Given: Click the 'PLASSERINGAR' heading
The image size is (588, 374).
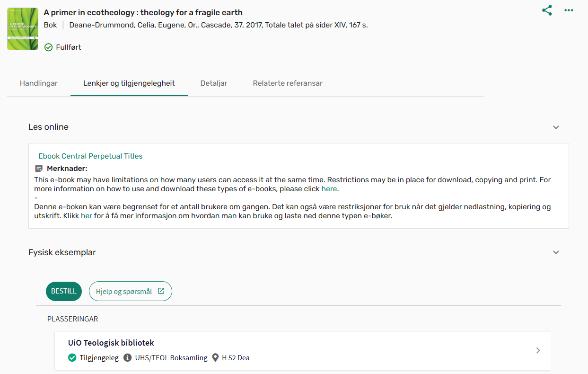Looking at the screenshot, I should pos(73,319).
